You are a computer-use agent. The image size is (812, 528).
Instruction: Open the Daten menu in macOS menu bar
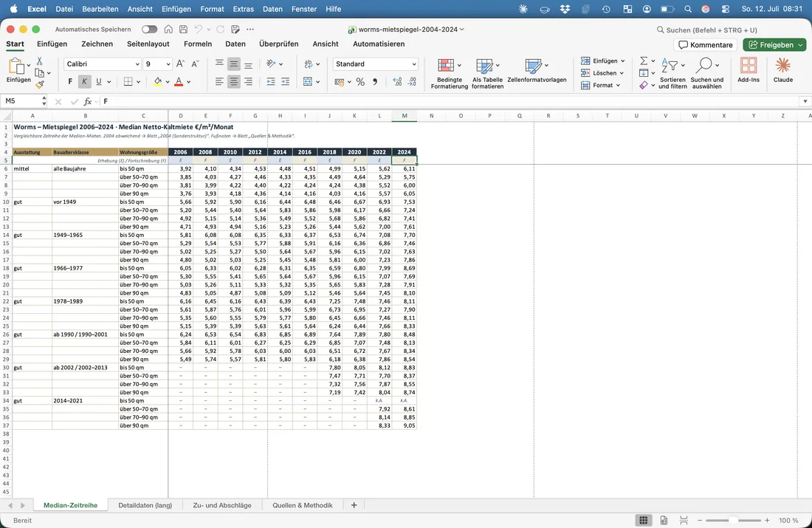coord(272,9)
